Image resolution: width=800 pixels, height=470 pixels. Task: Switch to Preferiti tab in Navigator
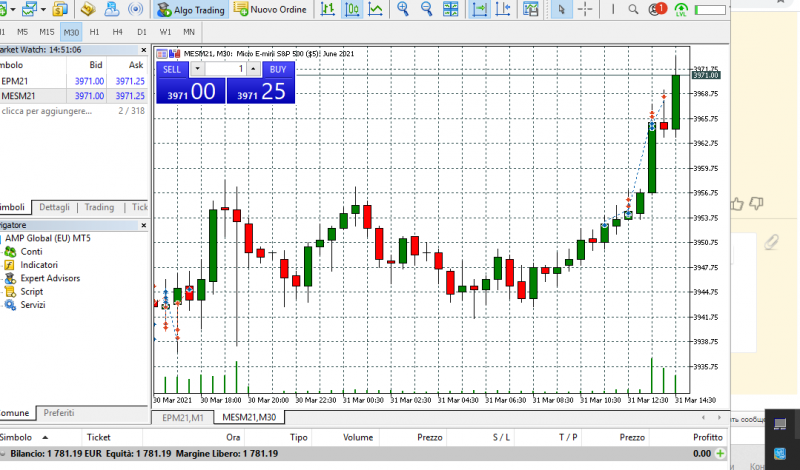[59, 413]
